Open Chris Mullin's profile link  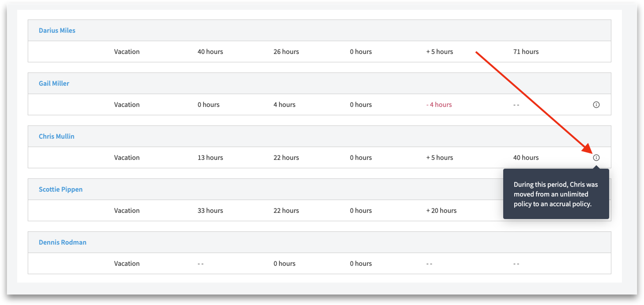pyautogui.click(x=57, y=136)
